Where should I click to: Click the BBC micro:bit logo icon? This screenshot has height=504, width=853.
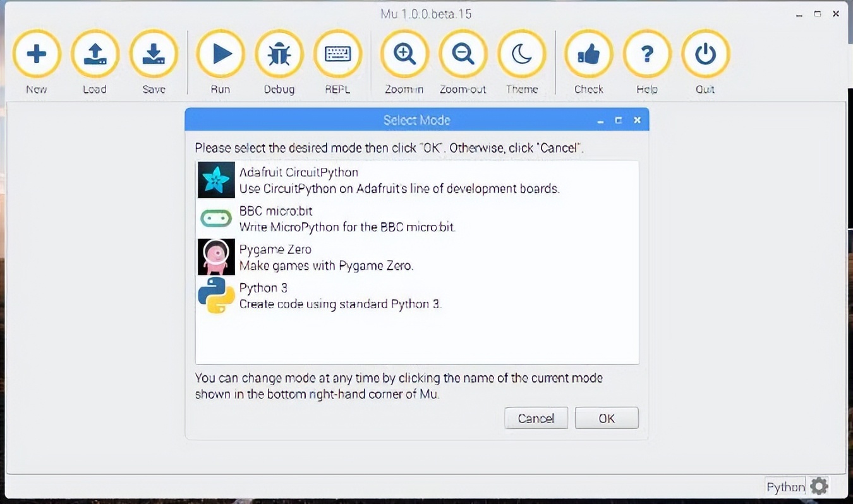pyautogui.click(x=216, y=219)
